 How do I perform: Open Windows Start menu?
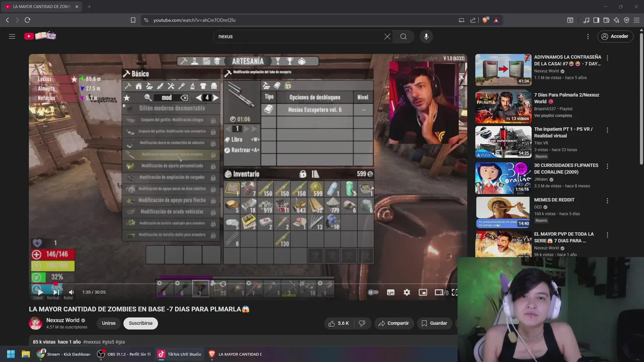click(11, 354)
